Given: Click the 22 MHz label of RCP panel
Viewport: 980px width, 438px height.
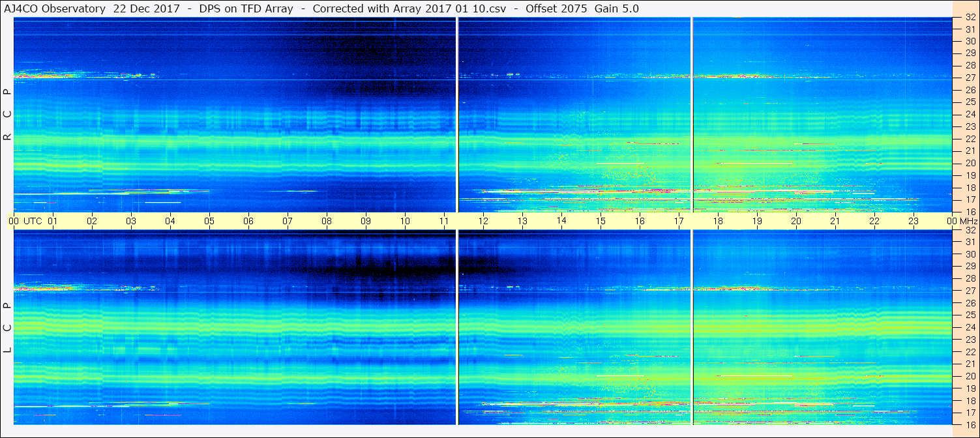Looking at the screenshot, I should tap(970, 139).
